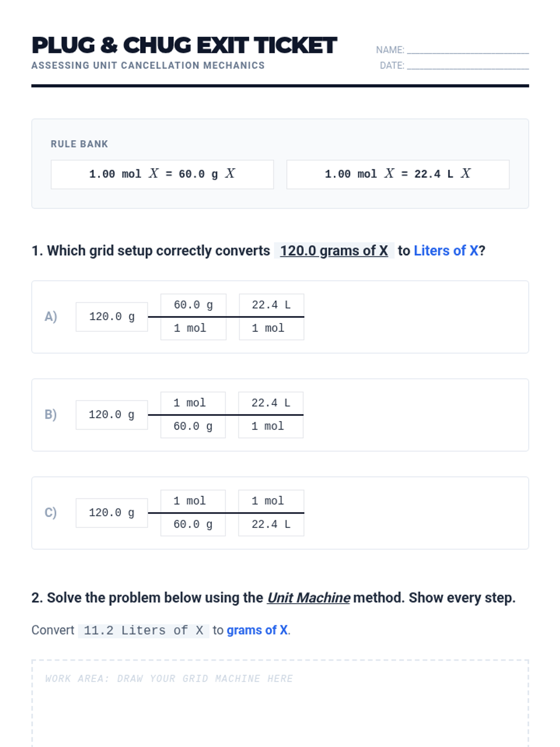This screenshot has height=747, width=560.
Task: Click the molar mass rule box (60.0 g)
Action: tap(162, 174)
